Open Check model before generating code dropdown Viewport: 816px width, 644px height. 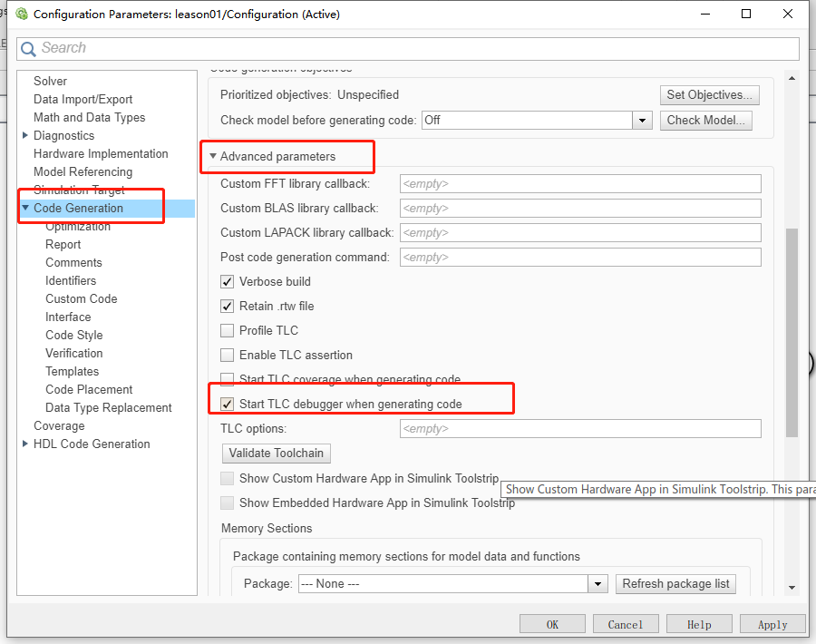pos(642,121)
